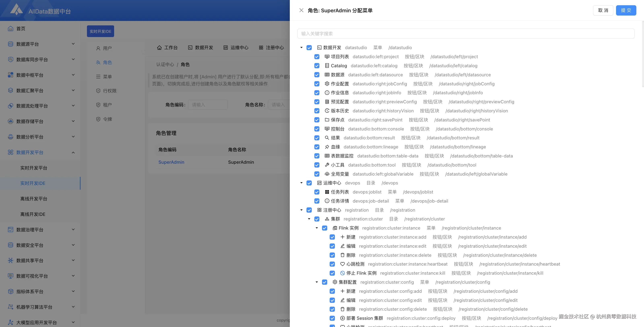Click the home icon beside 首页
This screenshot has width=644, height=327.
tap(10, 29)
